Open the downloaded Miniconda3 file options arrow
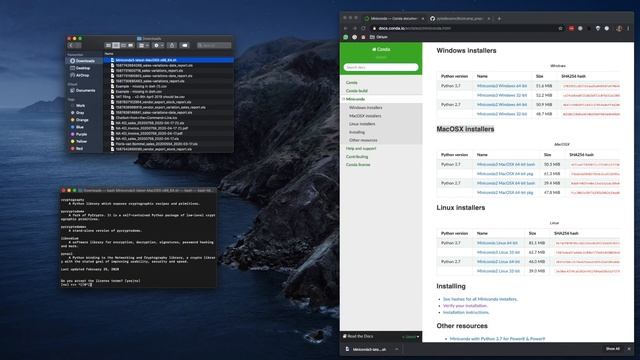 [x=396, y=349]
